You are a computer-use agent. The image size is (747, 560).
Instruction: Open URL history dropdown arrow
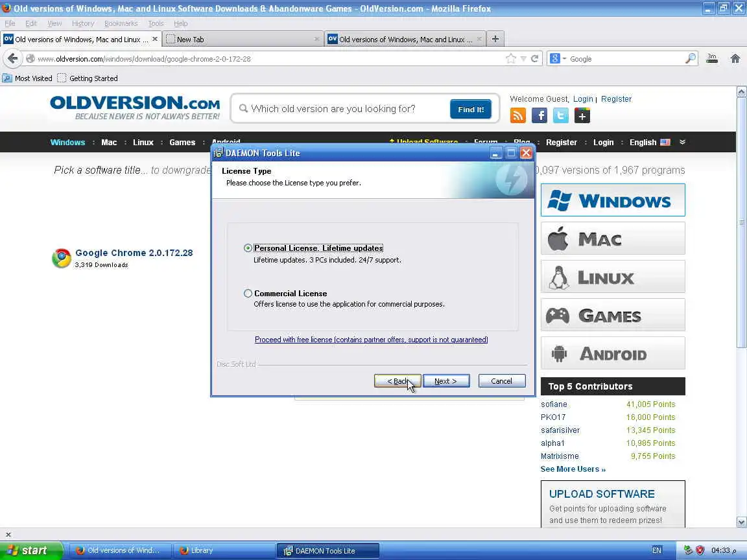(x=523, y=58)
